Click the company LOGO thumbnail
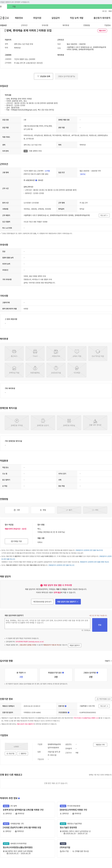 click(16, 746)
